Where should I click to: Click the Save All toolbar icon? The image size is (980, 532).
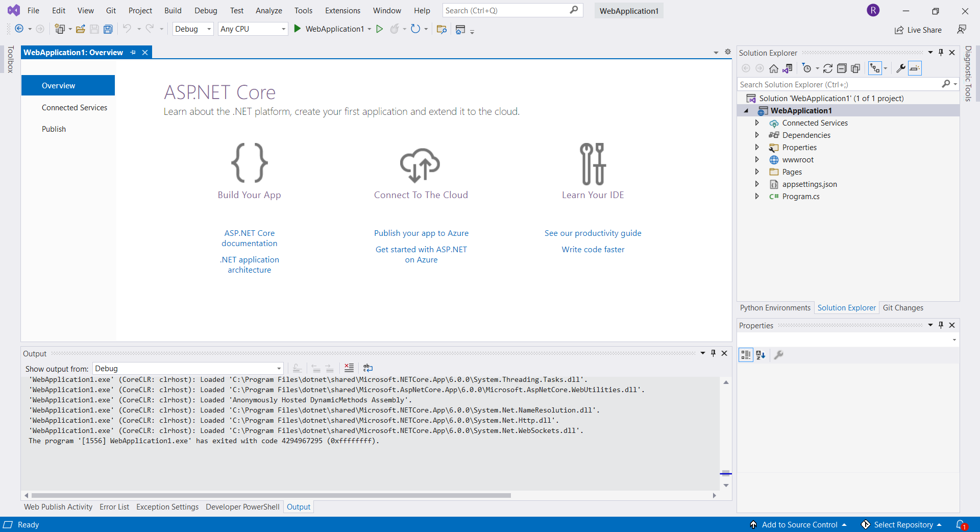[x=108, y=29]
